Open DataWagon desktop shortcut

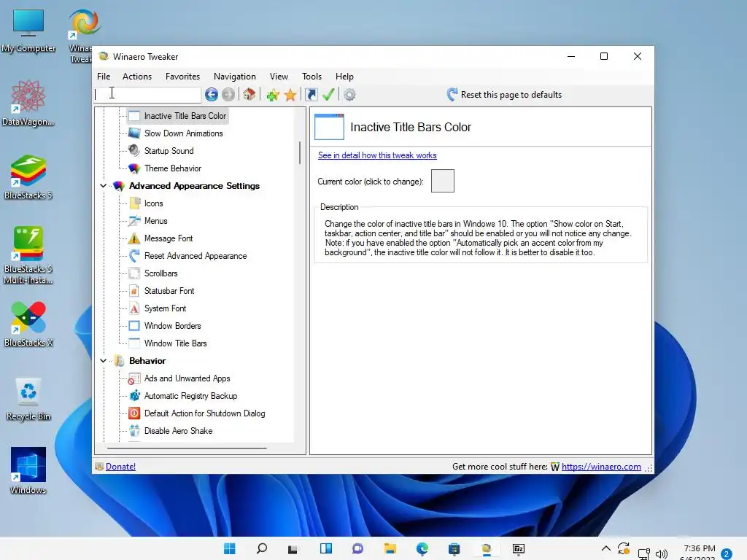click(x=28, y=104)
